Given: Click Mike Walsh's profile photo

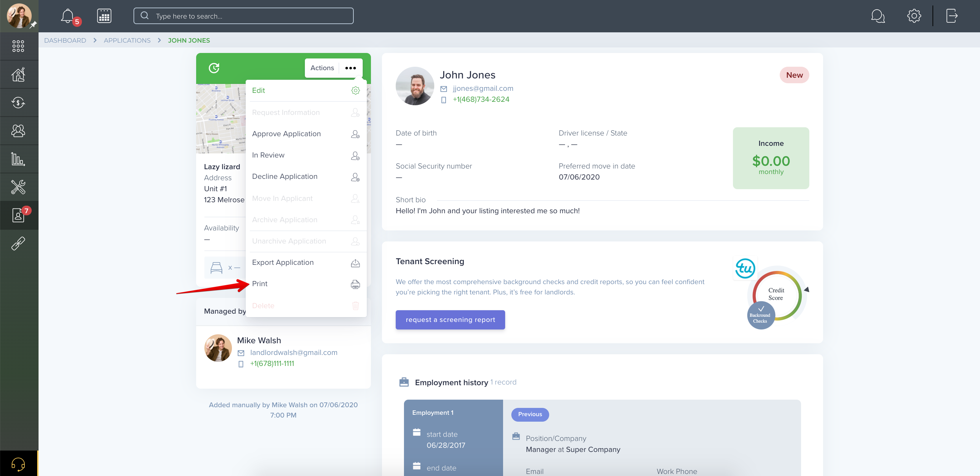Looking at the screenshot, I should point(218,348).
